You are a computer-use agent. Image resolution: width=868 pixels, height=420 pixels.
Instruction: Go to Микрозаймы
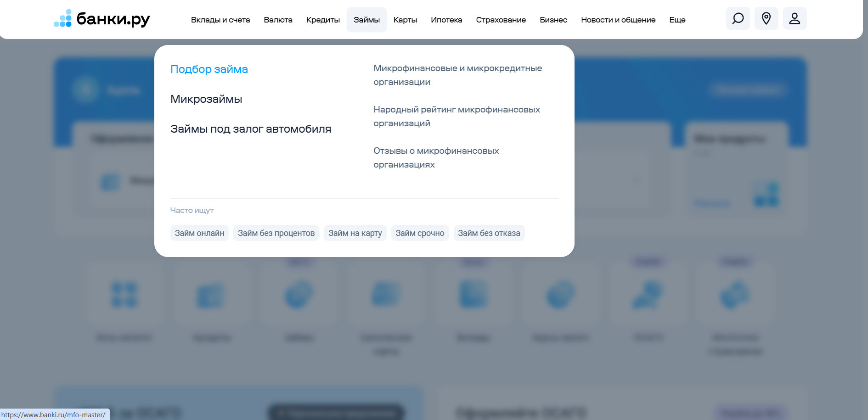point(206,99)
